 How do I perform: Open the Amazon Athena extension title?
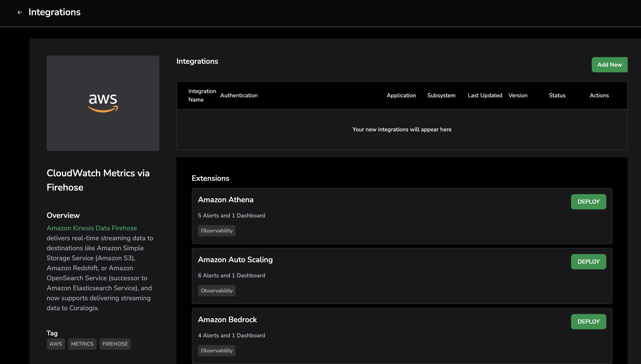point(226,200)
